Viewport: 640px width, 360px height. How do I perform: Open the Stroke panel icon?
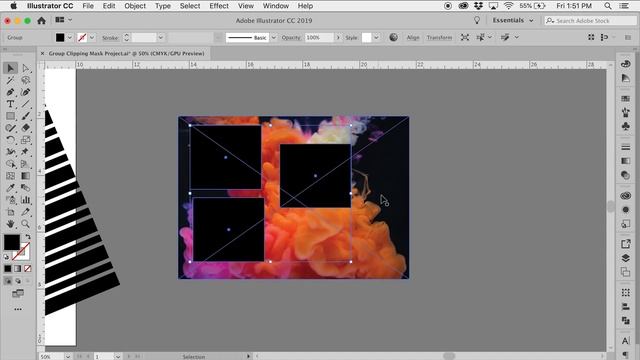pyautogui.click(x=625, y=147)
